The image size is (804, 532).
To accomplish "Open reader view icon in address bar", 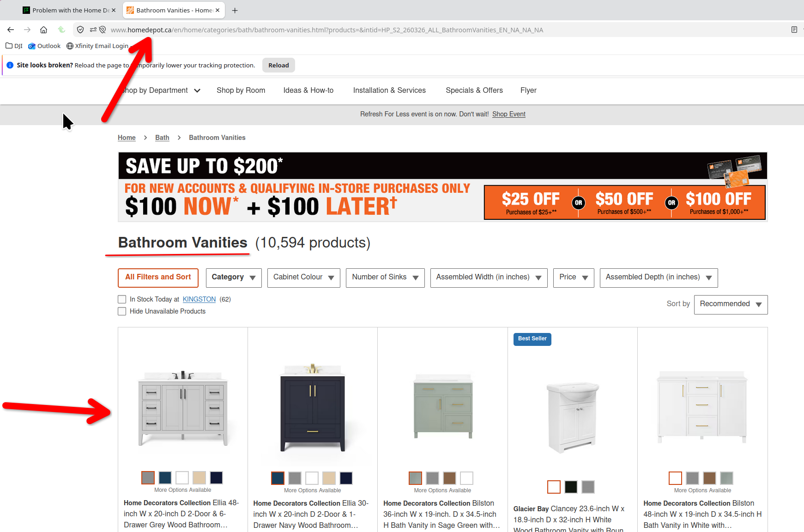I will [794, 30].
